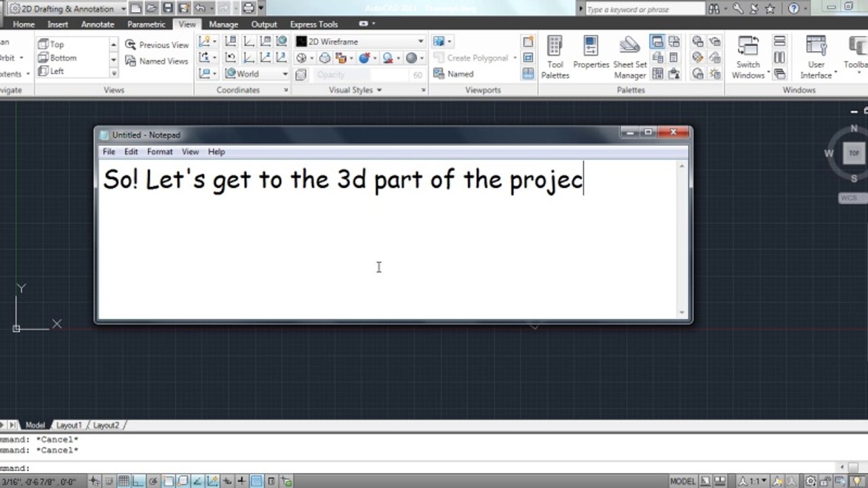
Task: Click the Undo arrow icon
Action: [x=199, y=9]
